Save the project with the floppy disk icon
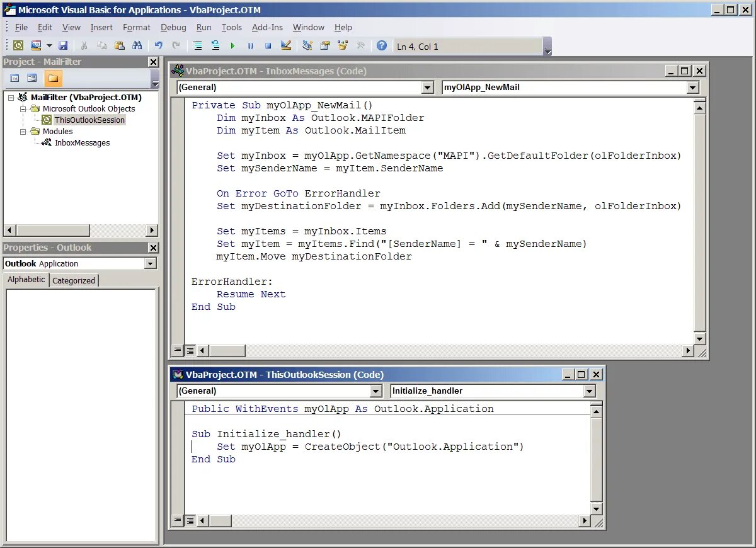The width and height of the screenshot is (756, 548). [x=63, y=45]
